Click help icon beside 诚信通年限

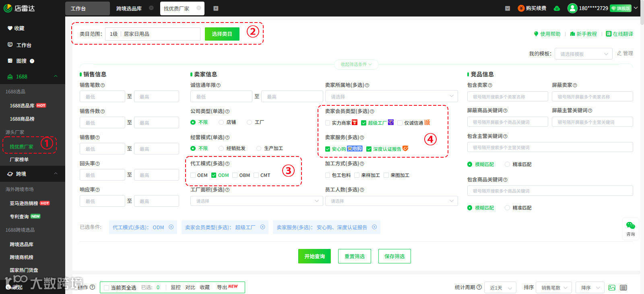tap(219, 85)
